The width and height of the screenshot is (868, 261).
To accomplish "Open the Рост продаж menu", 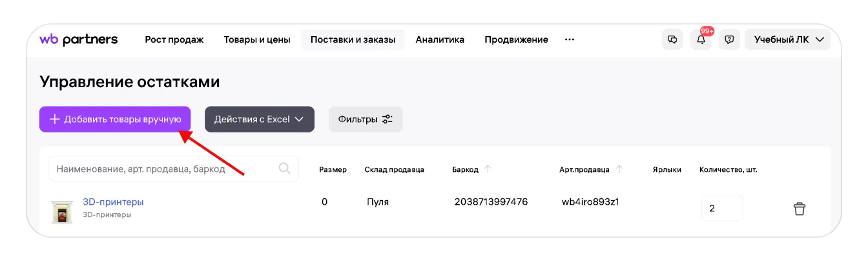I will pos(174,39).
